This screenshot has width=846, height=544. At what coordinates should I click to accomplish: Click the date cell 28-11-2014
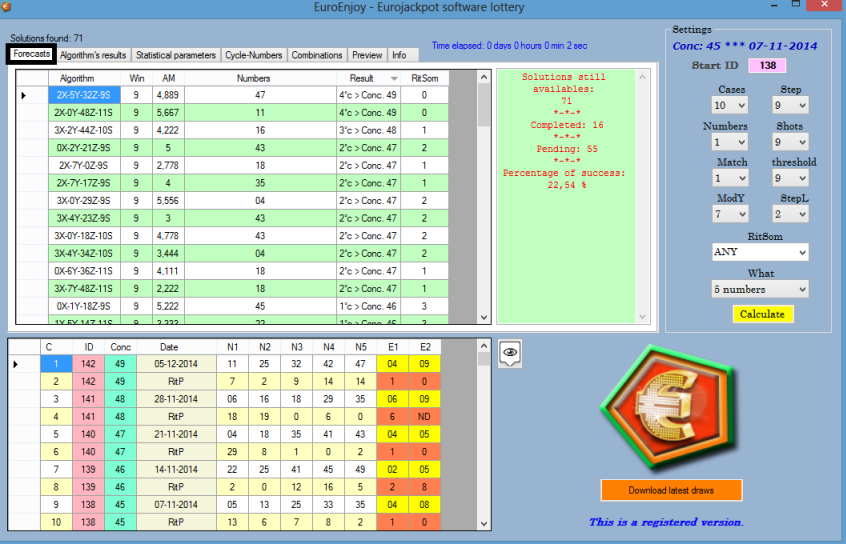176,399
